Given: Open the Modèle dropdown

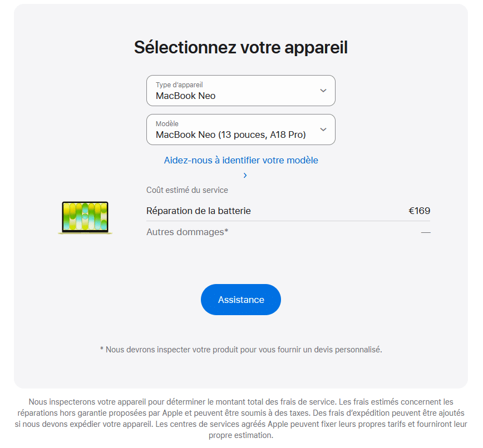Looking at the screenshot, I should pos(240,130).
